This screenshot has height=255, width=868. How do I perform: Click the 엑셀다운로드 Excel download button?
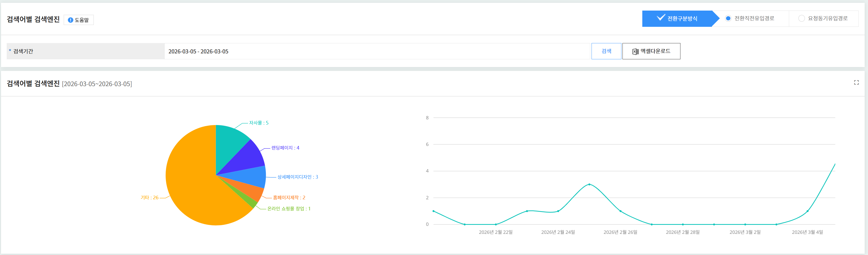pyautogui.click(x=651, y=51)
